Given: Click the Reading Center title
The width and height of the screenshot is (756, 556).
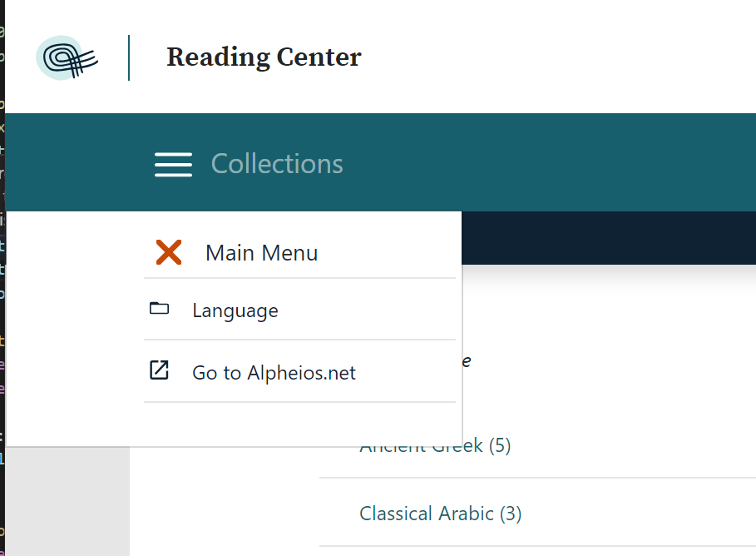Looking at the screenshot, I should [264, 57].
